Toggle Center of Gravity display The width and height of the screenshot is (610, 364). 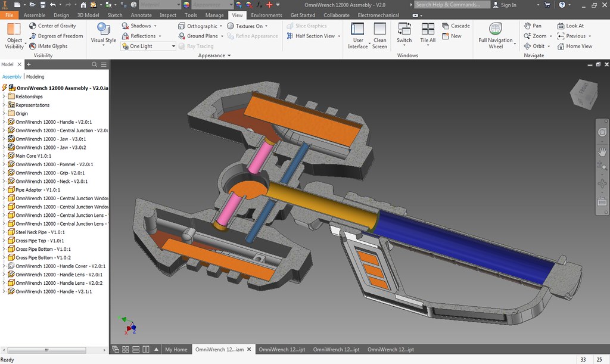tap(52, 26)
